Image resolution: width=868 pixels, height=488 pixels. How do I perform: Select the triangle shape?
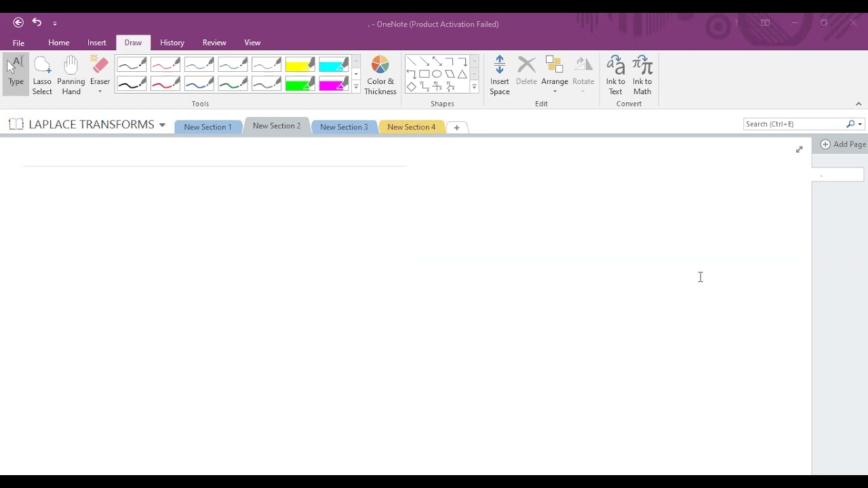[462, 74]
